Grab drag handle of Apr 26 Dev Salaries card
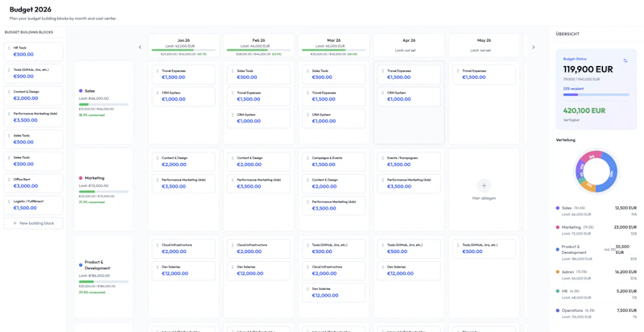Image resolution: width=644 pixels, height=332 pixels. (383, 267)
